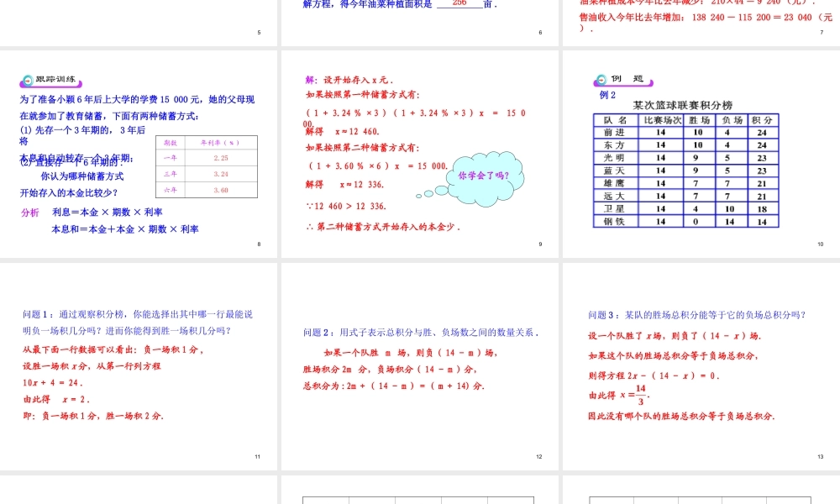Select the 分析 label on slide 8
Viewport: 840px width, 504px height.
pos(29,213)
